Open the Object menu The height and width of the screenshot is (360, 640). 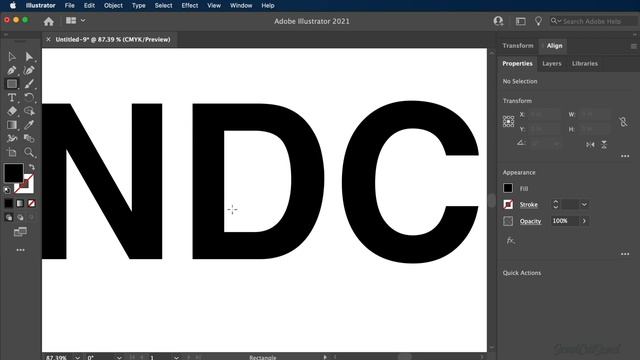point(113,6)
